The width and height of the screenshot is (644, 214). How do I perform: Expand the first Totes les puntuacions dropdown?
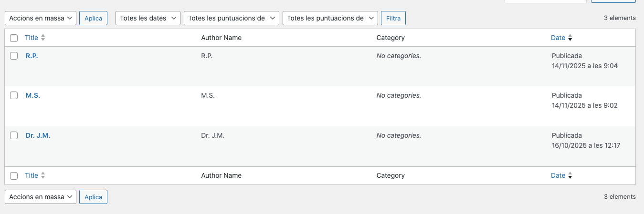click(232, 18)
